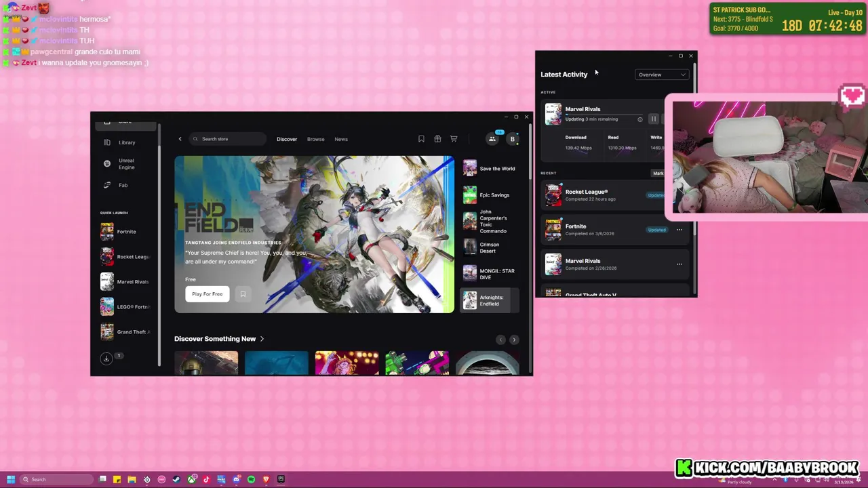Show info for the Marvel Rivals update
Viewport: 868px width, 488px height.
point(639,119)
